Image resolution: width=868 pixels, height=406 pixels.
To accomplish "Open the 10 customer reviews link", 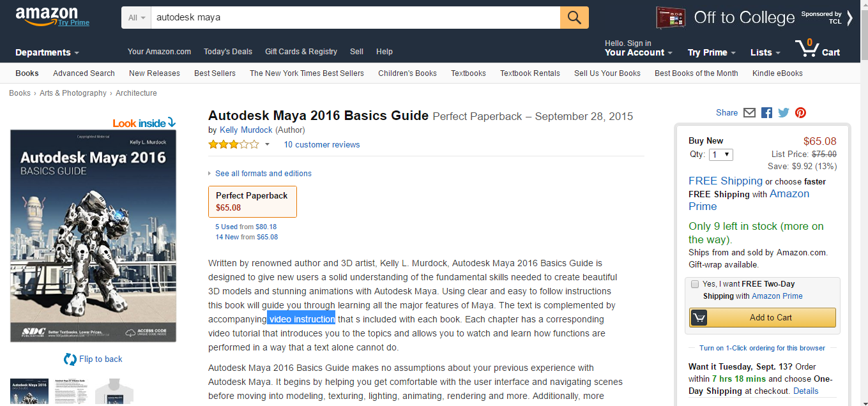I will [322, 145].
